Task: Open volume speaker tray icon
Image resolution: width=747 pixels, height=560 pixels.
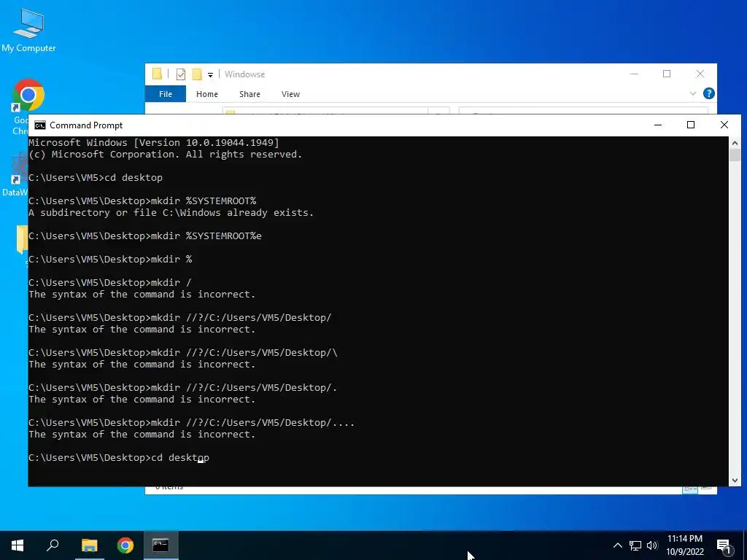Action: pos(652,545)
